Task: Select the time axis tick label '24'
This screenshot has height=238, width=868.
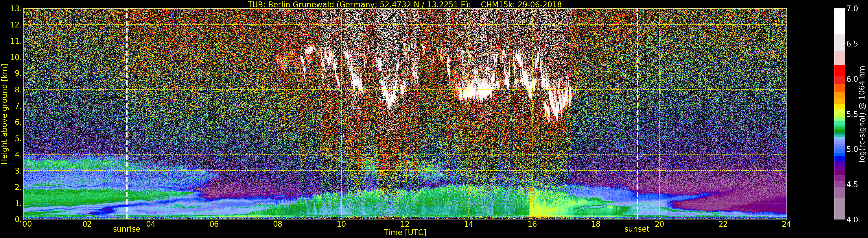Action: (786, 224)
